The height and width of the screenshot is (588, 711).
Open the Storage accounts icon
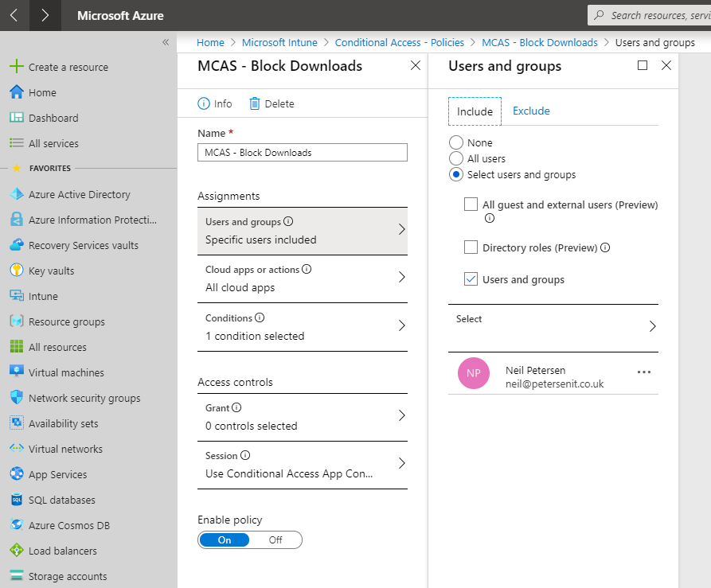point(17,576)
